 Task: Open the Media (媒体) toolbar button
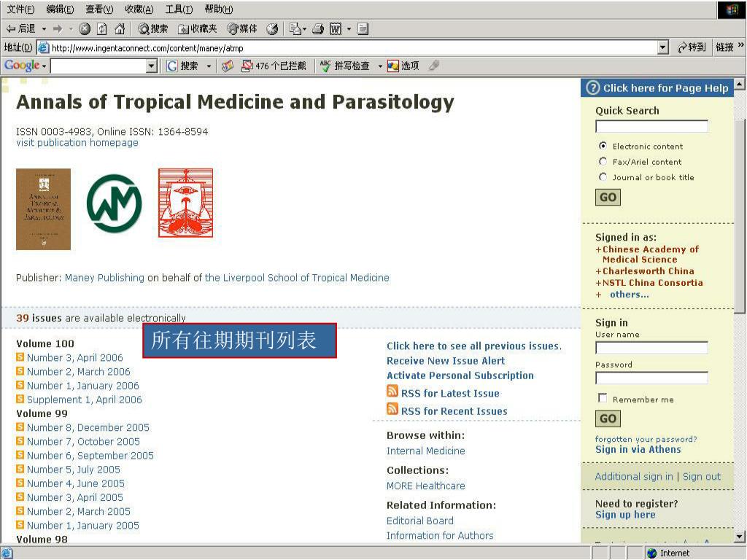point(242,29)
